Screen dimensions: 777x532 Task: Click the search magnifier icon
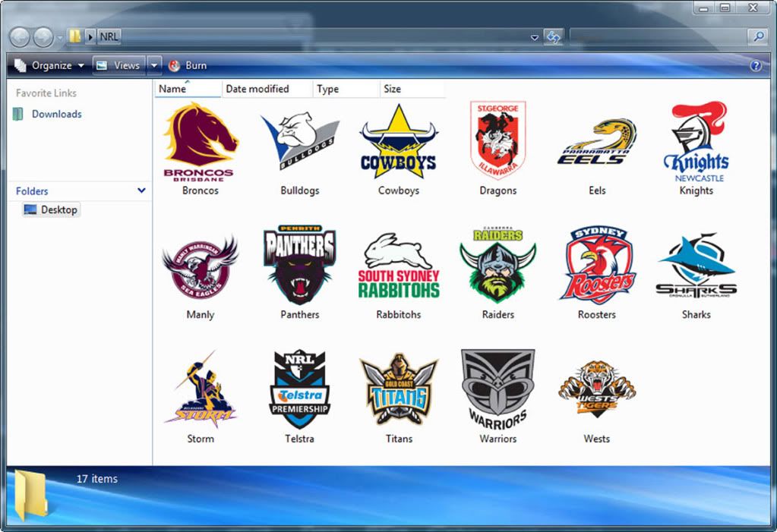tap(758, 36)
